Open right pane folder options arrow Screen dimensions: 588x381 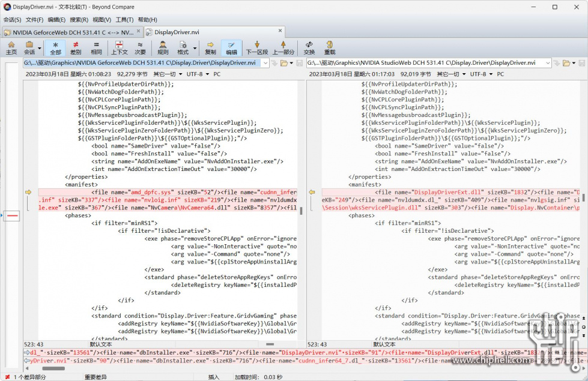tap(574, 63)
